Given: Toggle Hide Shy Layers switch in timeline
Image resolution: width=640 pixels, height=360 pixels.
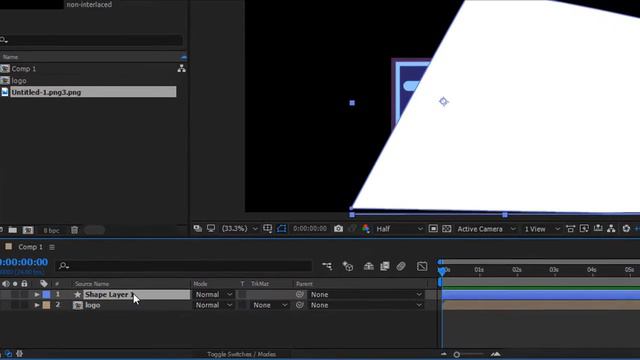Looking at the screenshot, I should point(369,266).
